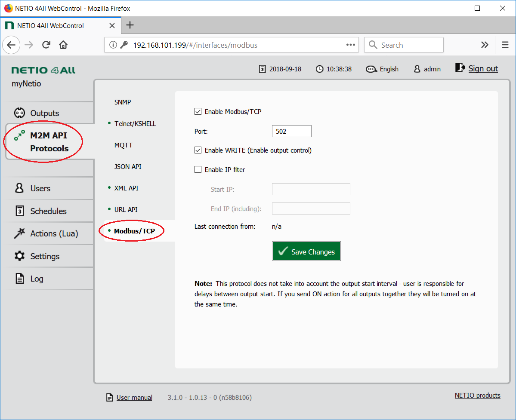Viewport: 516px width, 420px height.
Task: Minimize the Firefox window
Action: 452,8
